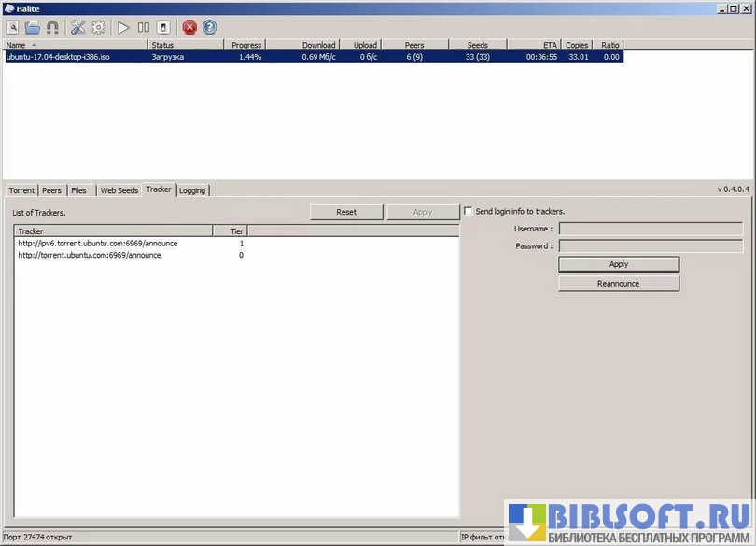Open help with blue question mark icon
756x546 pixels.
pos(210,27)
